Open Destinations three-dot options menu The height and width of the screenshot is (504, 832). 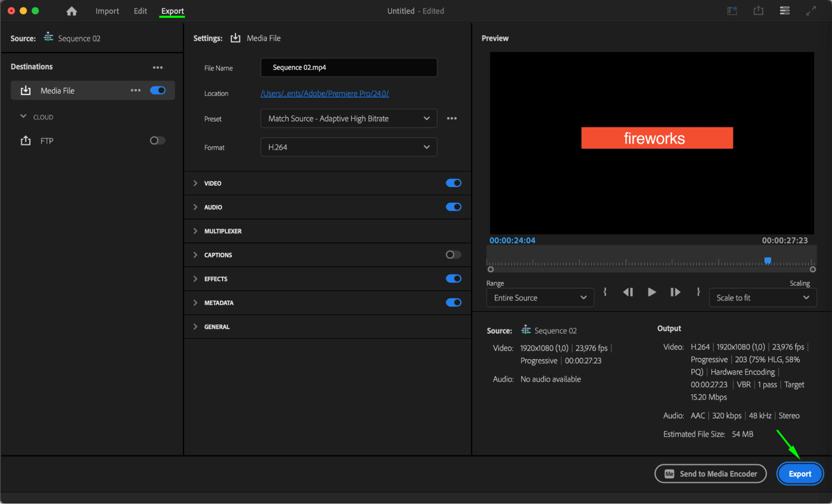coord(157,67)
